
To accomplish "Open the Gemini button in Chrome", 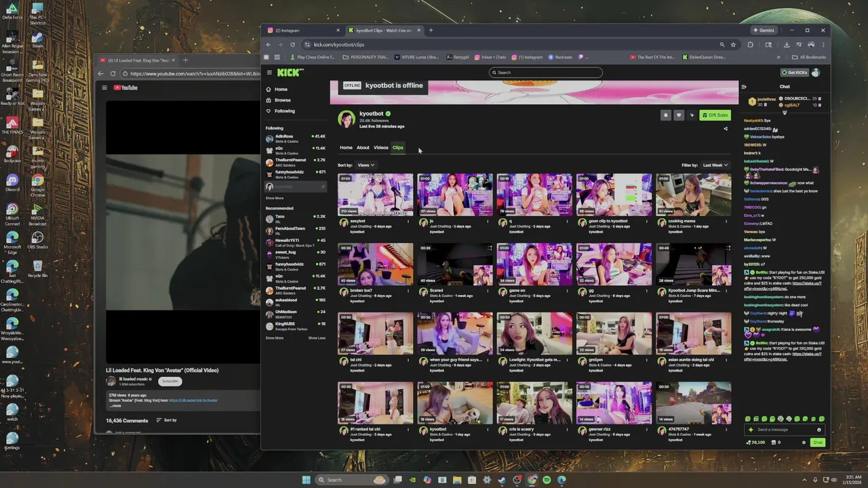I will point(764,30).
